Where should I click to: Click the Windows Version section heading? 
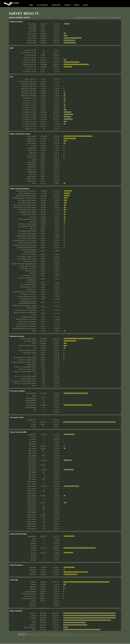tap(17, 336)
